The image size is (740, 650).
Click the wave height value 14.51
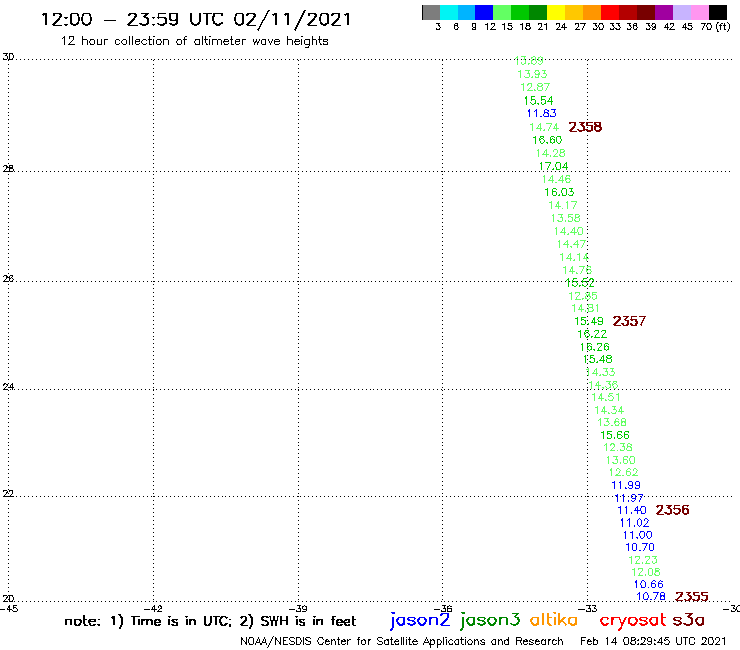tap(606, 397)
